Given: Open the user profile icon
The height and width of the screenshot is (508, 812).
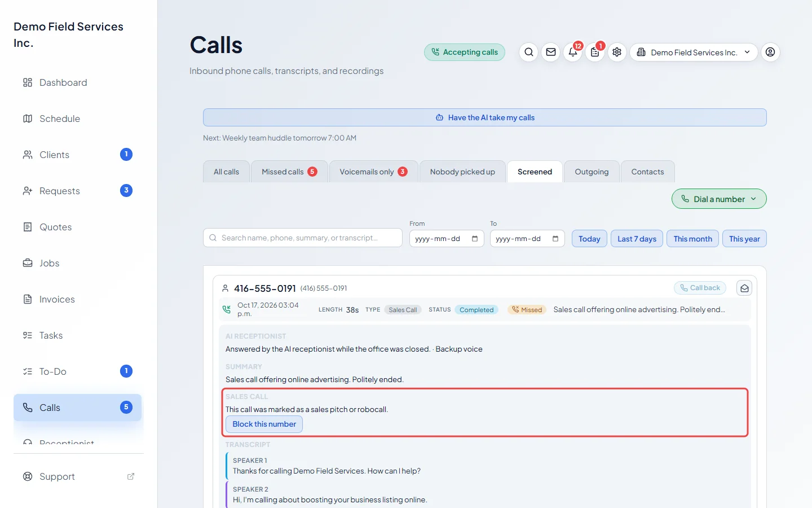Looking at the screenshot, I should coord(770,52).
